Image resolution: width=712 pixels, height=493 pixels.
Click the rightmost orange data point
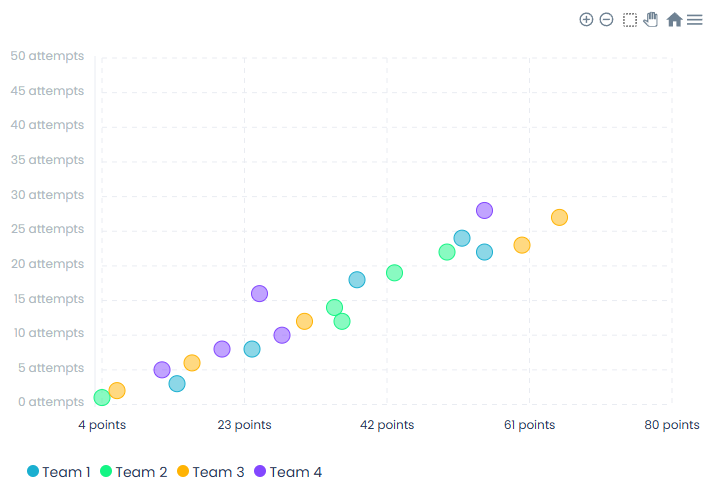(559, 218)
